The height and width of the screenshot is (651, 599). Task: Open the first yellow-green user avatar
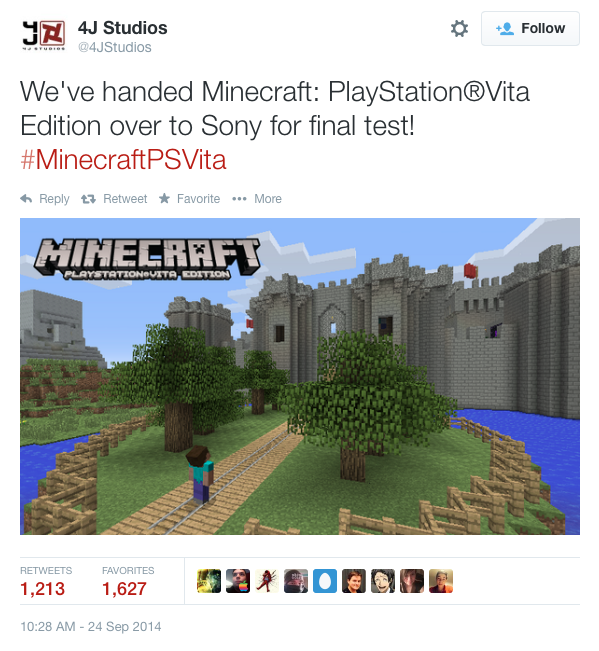[209, 581]
